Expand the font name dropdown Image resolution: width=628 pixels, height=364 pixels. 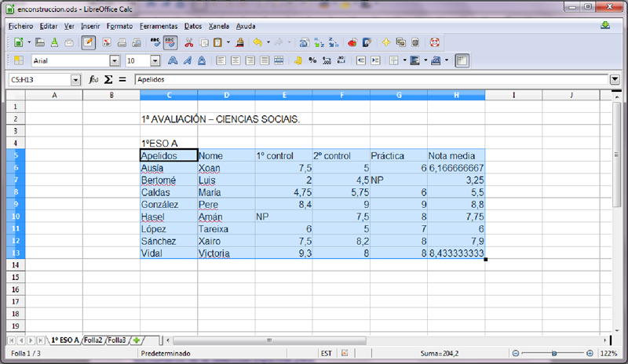pos(115,60)
